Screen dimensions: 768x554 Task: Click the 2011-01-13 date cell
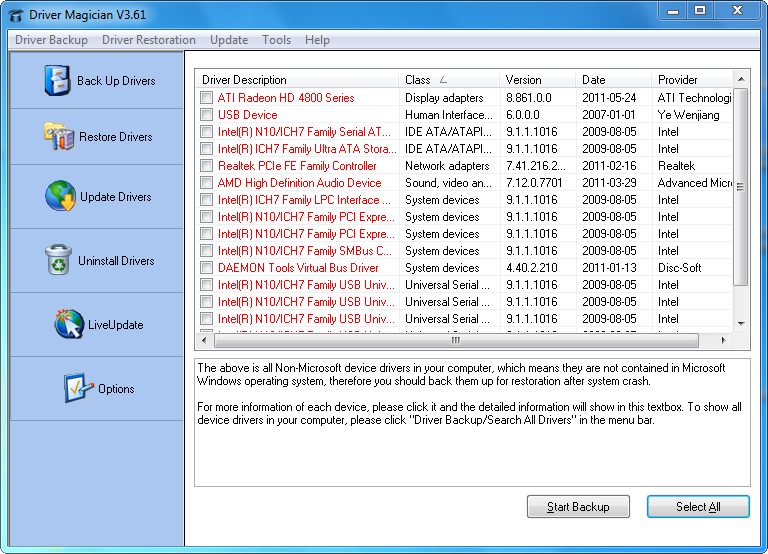(609, 268)
